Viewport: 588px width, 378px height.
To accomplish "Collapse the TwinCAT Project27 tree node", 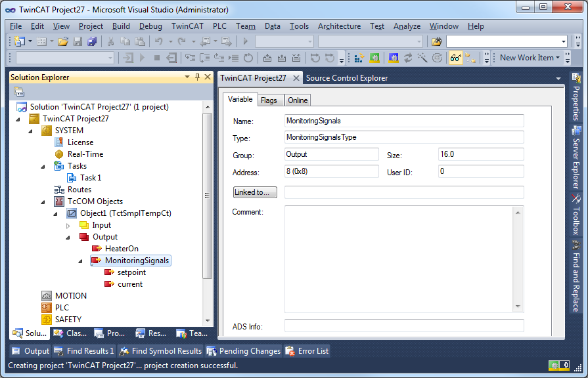I will coord(18,119).
